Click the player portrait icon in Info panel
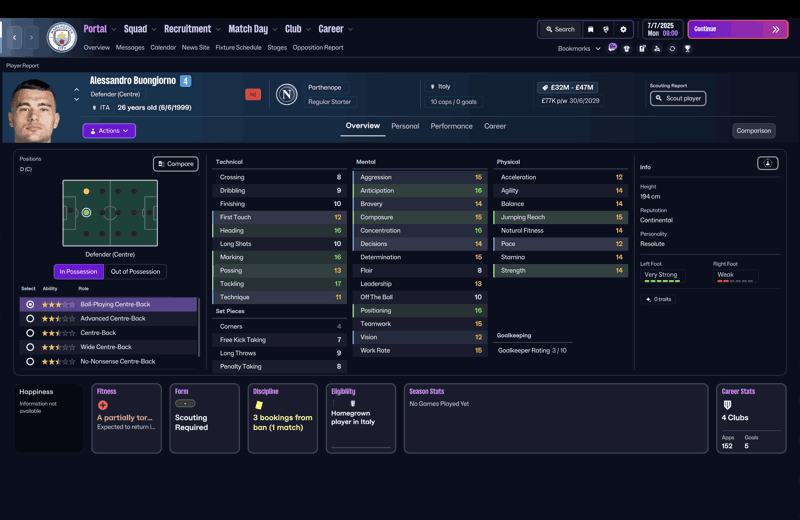The width and height of the screenshot is (800, 520). coord(767,163)
